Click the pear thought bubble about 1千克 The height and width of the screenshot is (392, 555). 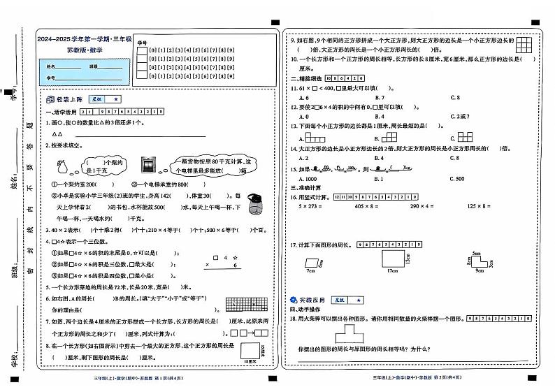point(104,166)
